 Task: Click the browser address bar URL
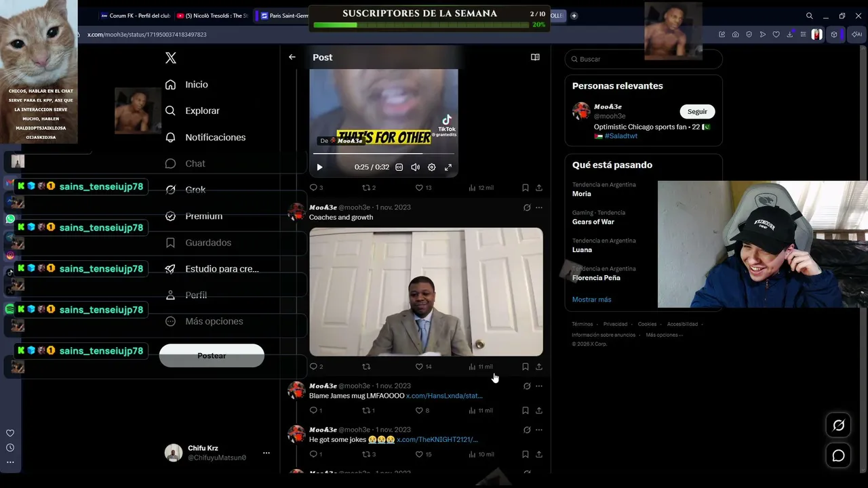147,35
